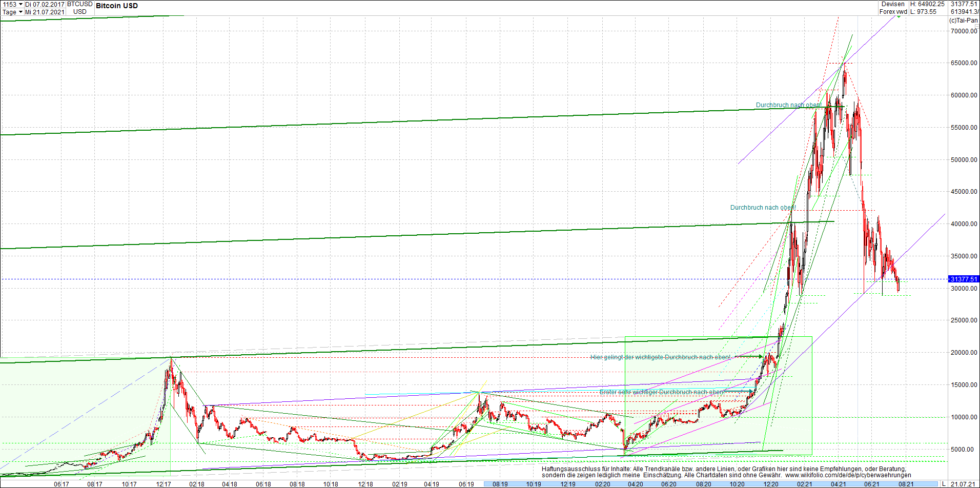
Task: Click the 21.07.21 date in bottom corner
Action: click(963, 484)
